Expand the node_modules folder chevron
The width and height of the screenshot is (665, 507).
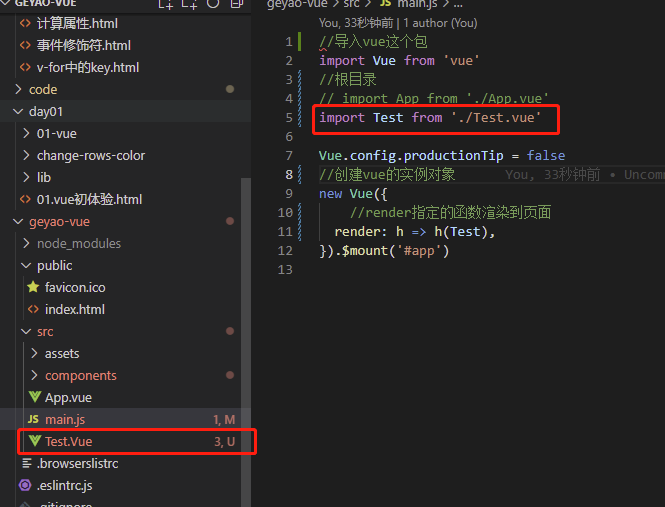pos(26,243)
